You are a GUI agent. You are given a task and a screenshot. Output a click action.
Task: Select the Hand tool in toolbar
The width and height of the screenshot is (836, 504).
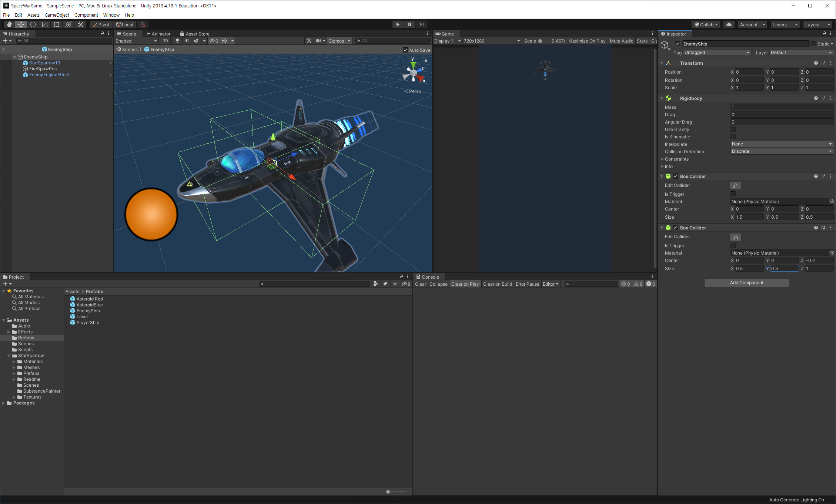click(x=9, y=24)
